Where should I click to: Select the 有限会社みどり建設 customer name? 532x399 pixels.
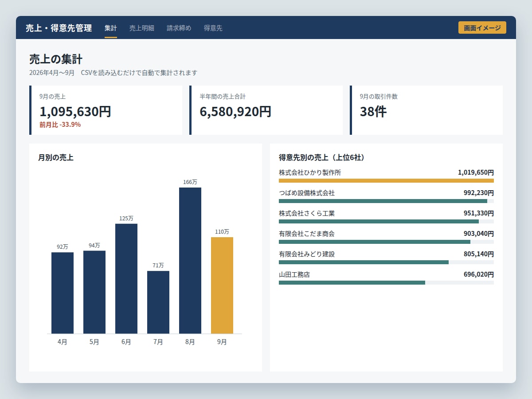(307, 254)
